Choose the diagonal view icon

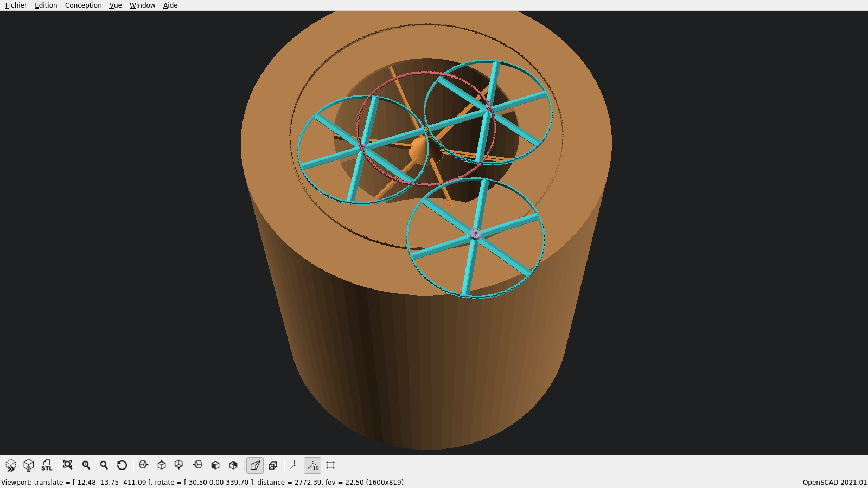233,465
